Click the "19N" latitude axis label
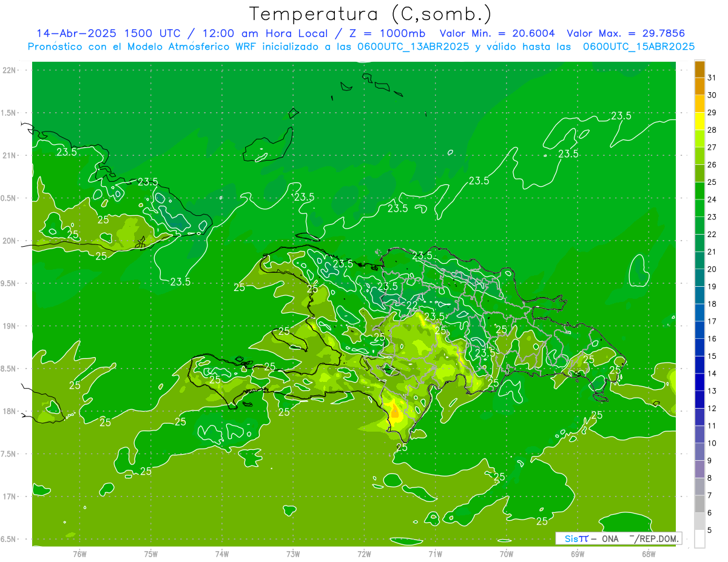728x562 pixels. (9, 326)
